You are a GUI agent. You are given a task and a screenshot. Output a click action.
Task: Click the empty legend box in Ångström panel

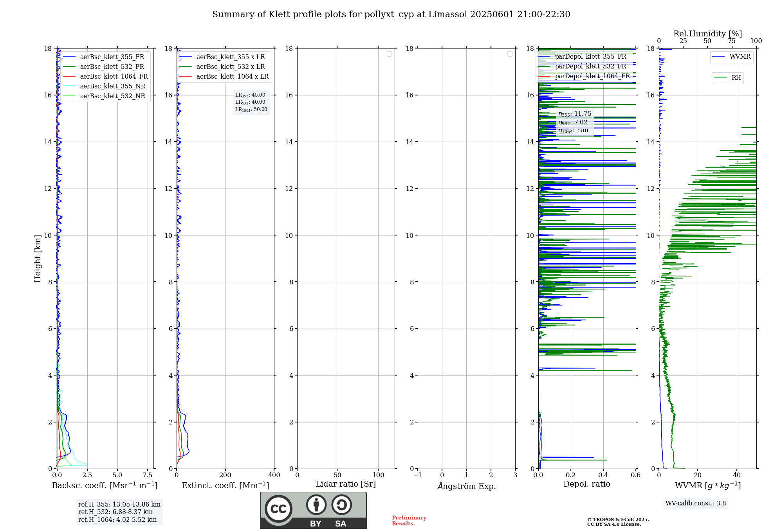click(510, 54)
